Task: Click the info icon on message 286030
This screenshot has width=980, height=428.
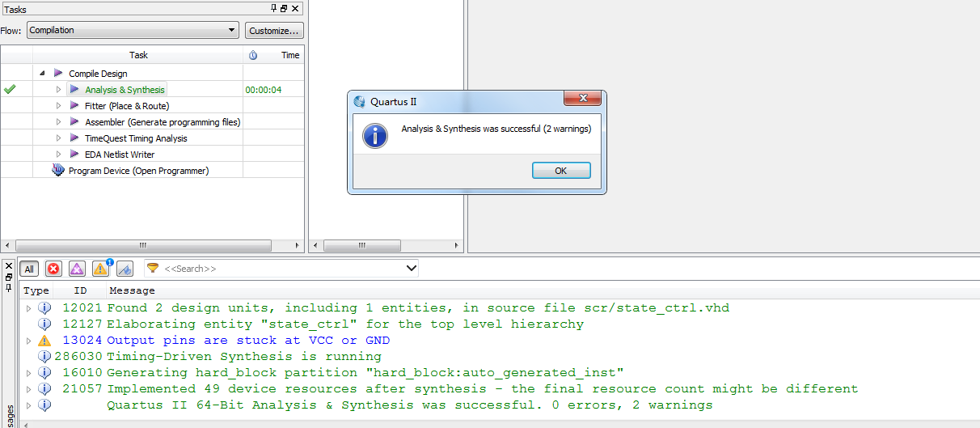Action: [x=44, y=357]
